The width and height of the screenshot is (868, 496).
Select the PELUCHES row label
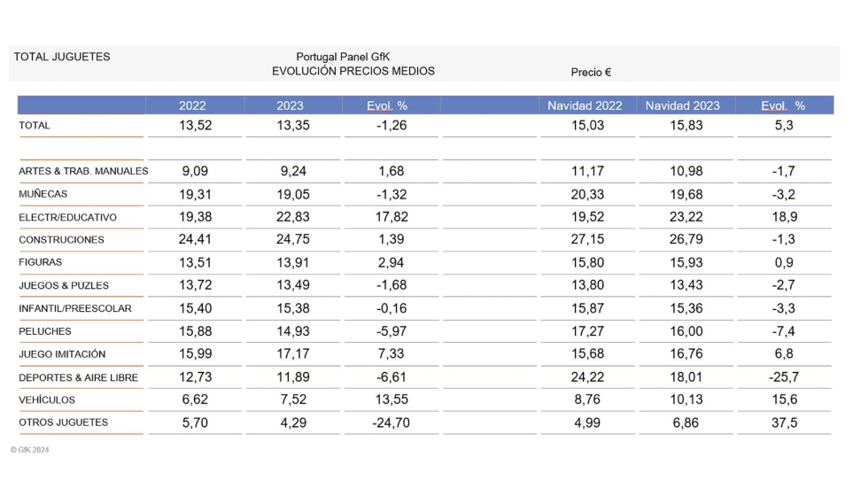click(44, 331)
